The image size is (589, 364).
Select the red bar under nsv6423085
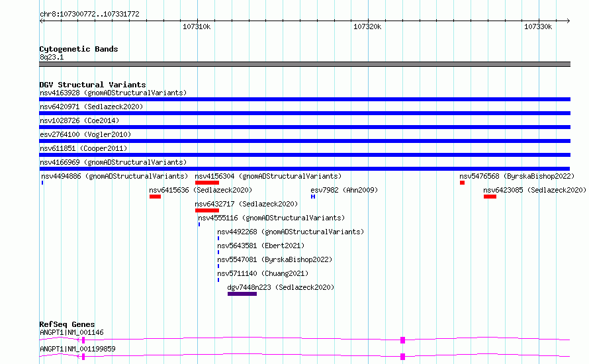tap(490, 197)
